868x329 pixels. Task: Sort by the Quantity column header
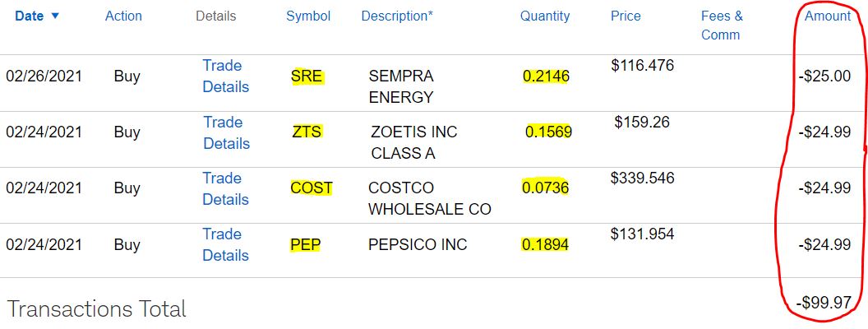(545, 16)
